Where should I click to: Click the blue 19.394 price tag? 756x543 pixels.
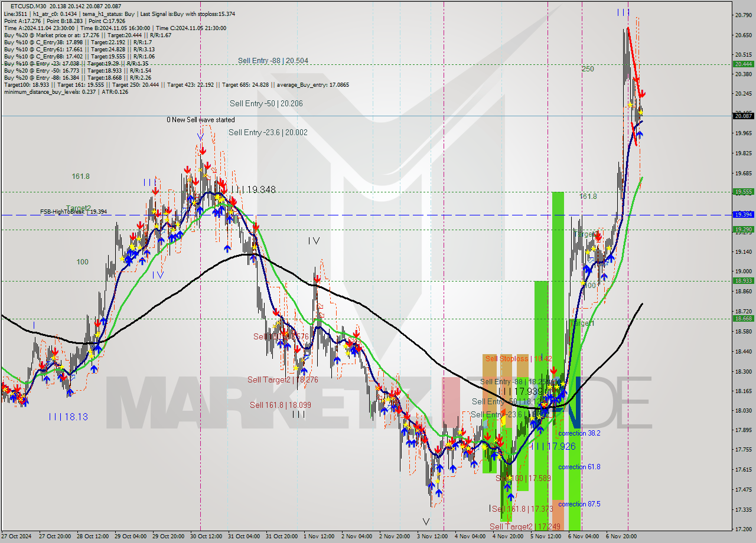point(743,215)
